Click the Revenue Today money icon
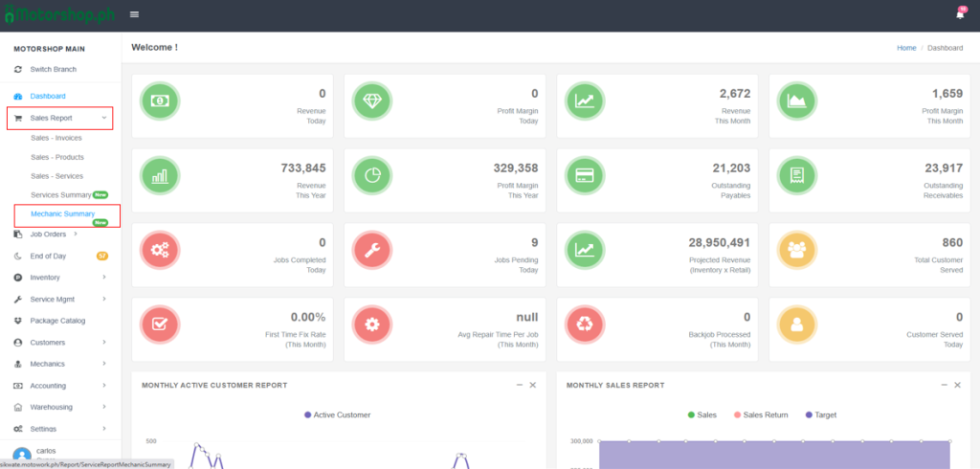 tap(159, 100)
